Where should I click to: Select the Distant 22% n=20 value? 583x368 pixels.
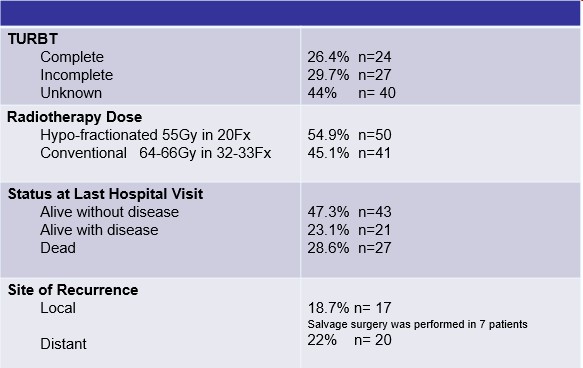(349, 340)
